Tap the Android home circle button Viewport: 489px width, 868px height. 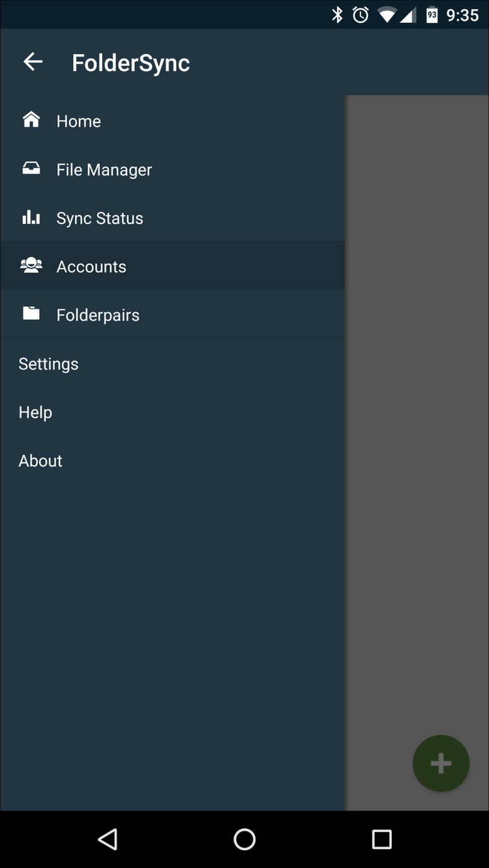[244, 840]
